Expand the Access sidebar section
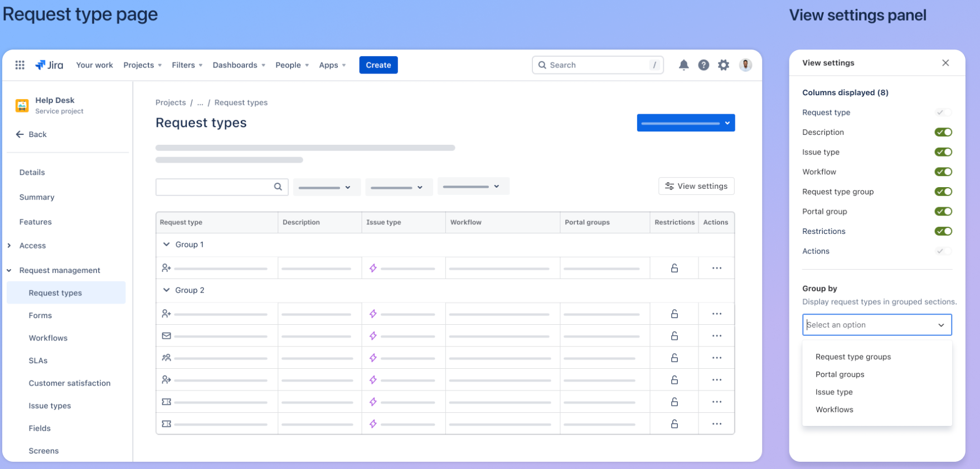Image resolution: width=980 pixels, height=469 pixels. [9, 246]
